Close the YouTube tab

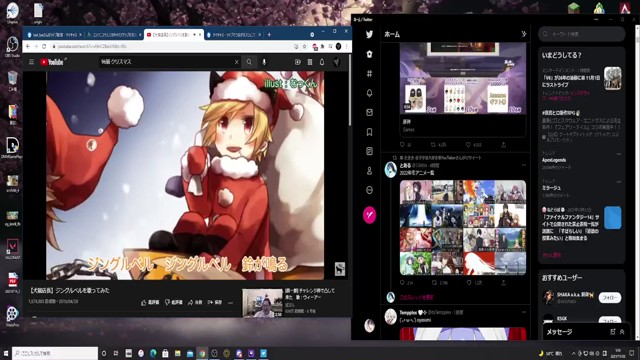point(200,35)
